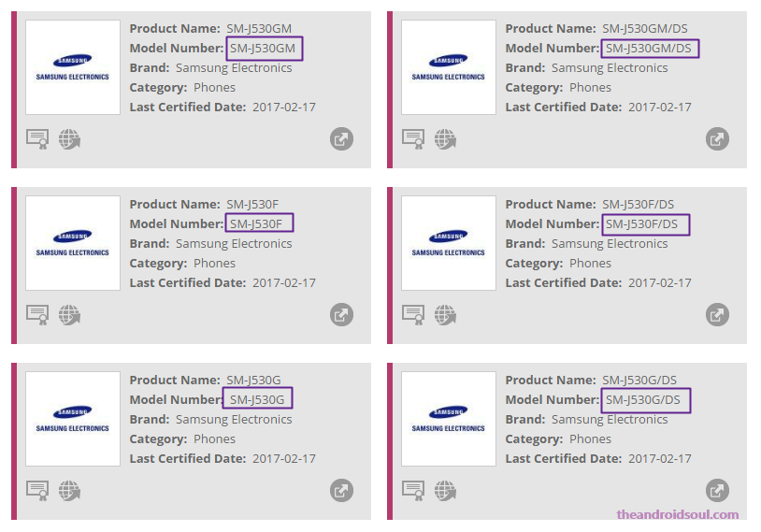
Task: Click theandroidsoul.com watermark link
Action: (678, 514)
